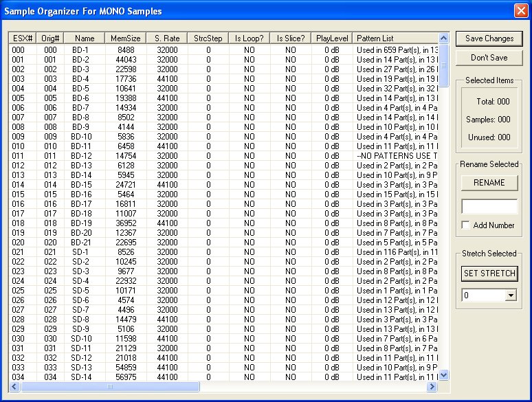Click the SET STRETCH button
This screenshot has height=402, width=532.
click(489, 273)
